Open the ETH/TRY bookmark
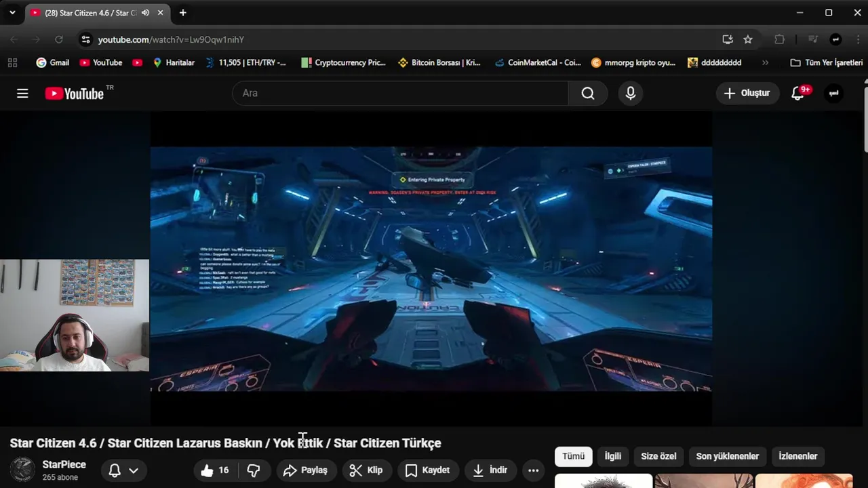This screenshot has height=488, width=868. pos(245,62)
